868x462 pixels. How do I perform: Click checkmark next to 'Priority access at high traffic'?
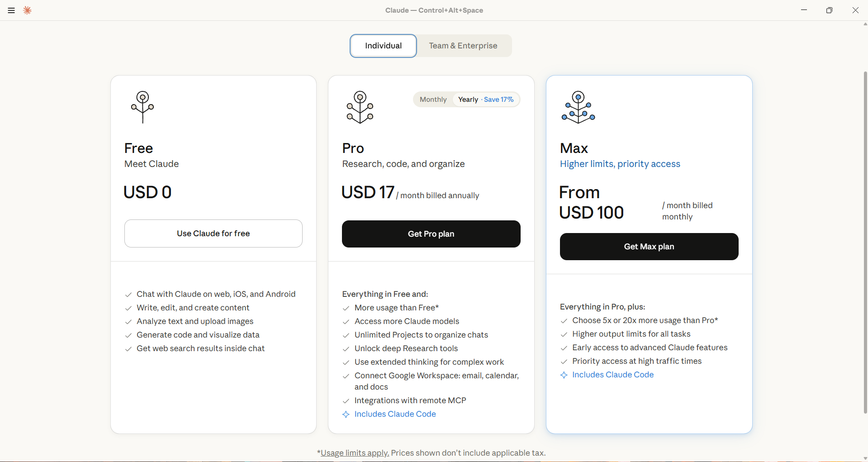click(x=564, y=362)
